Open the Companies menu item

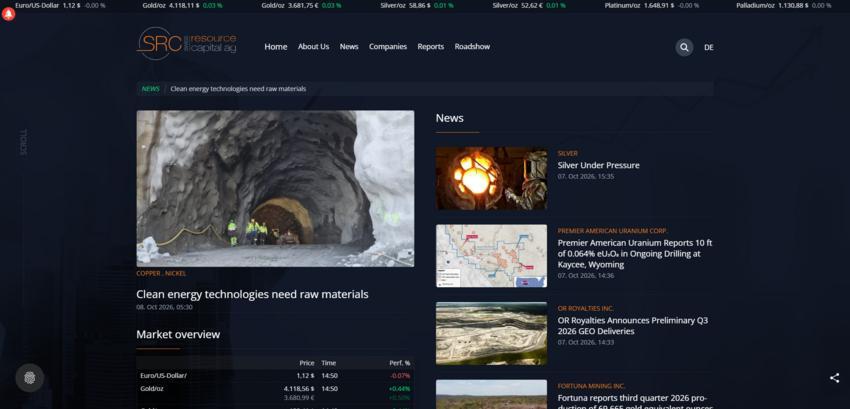coord(388,47)
